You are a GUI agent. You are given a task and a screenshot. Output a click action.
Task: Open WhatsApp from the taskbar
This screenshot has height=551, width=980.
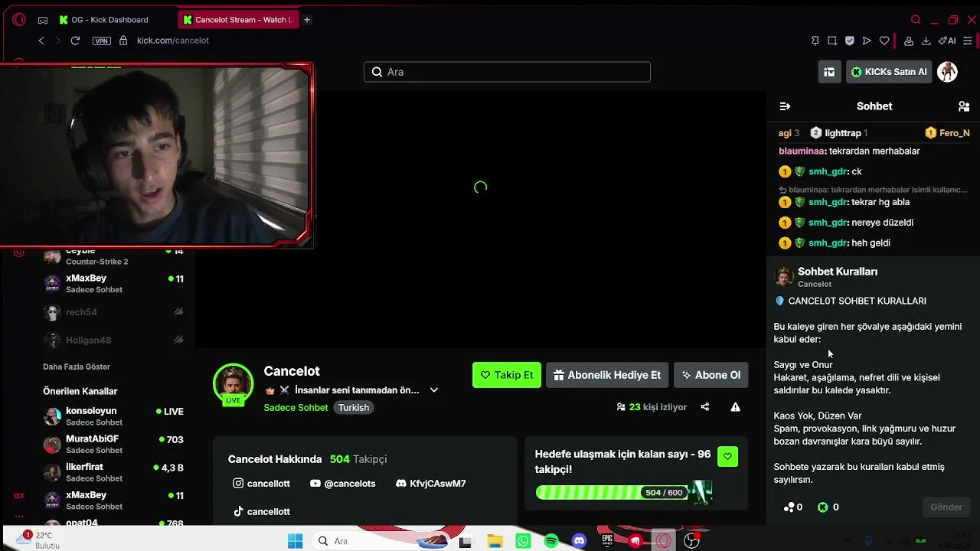pyautogui.click(x=523, y=541)
